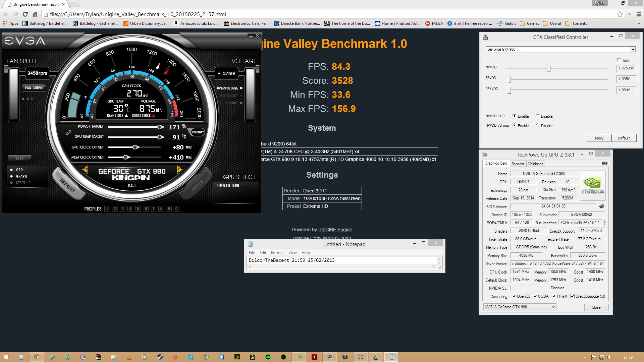Bookmark this page with the star icon

(620, 14)
